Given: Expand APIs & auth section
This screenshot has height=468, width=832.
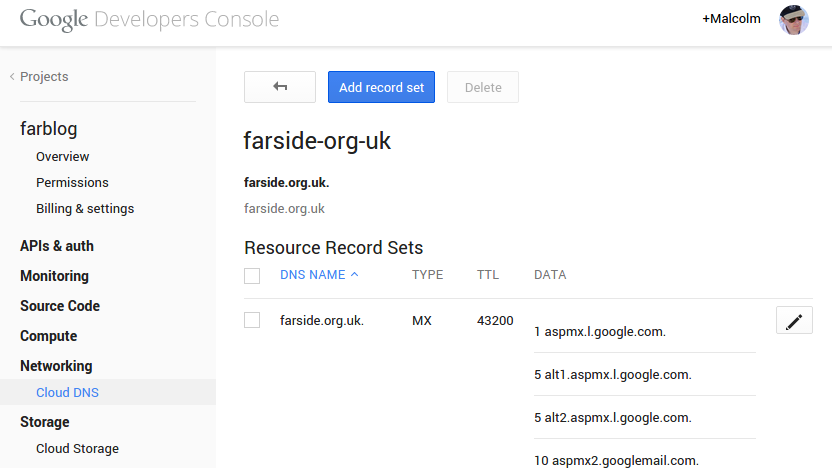Looking at the screenshot, I should [x=57, y=246].
